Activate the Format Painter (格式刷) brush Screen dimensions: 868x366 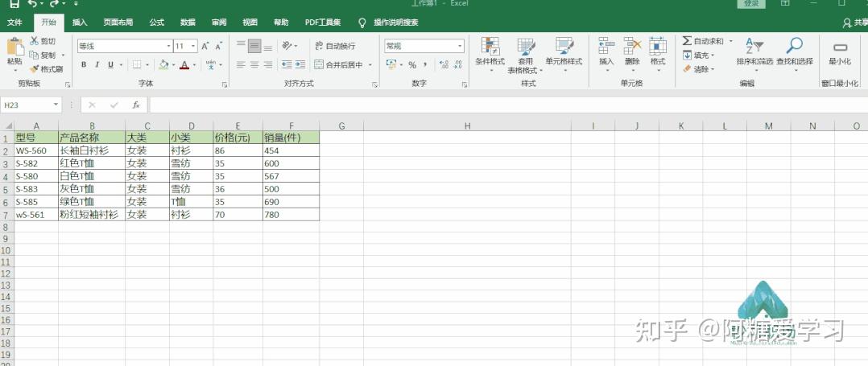tap(35, 69)
